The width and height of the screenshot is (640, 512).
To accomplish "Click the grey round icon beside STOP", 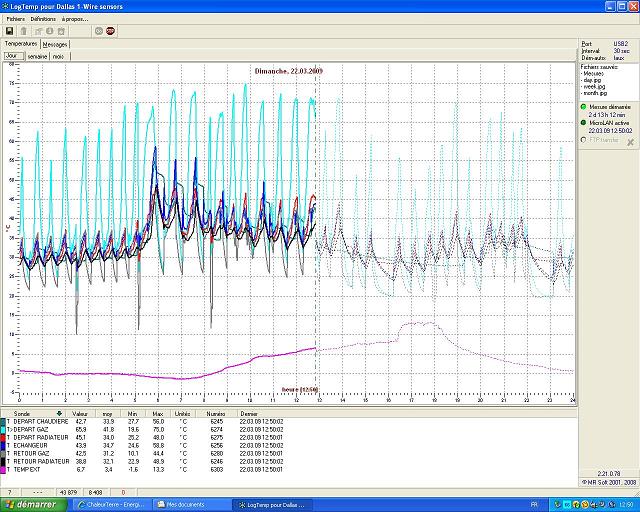I will [98, 31].
